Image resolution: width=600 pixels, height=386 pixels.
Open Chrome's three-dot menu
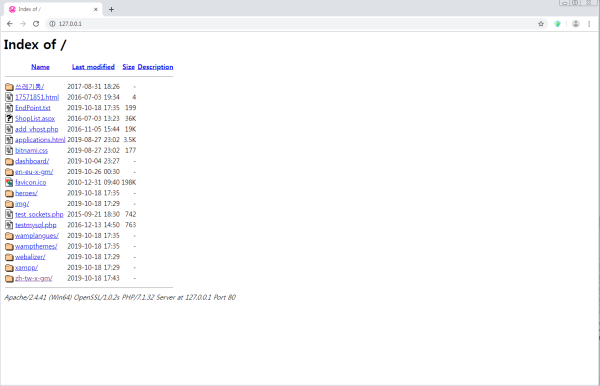coord(589,24)
